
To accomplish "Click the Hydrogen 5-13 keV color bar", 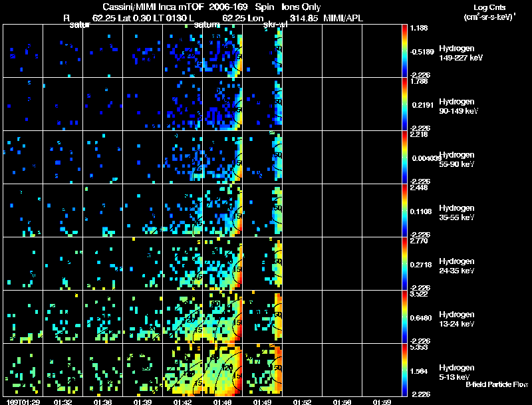I will pos(404,370).
